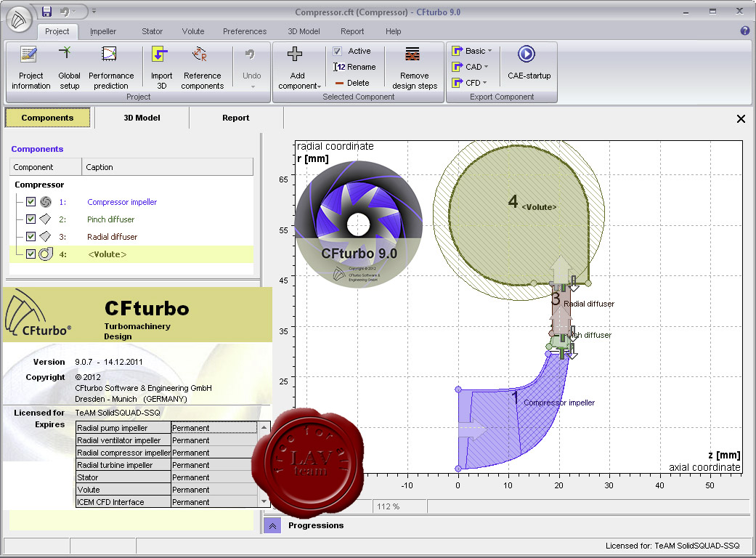Click Add component plus icon
The height and width of the screenshot is (558, 756).
click(x=295, y=54)
